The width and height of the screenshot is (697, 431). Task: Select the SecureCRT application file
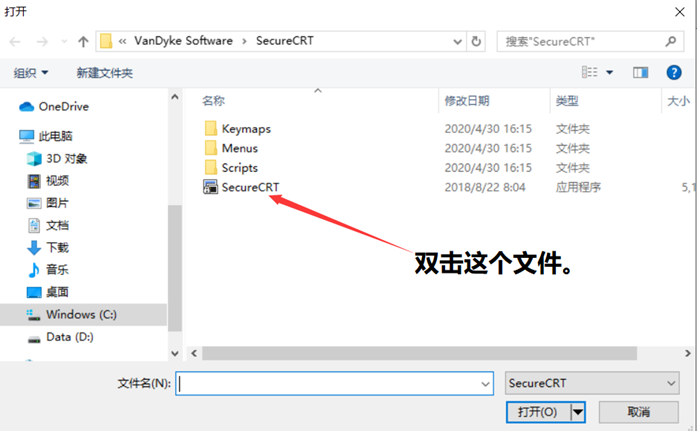[x=250, y=187]
